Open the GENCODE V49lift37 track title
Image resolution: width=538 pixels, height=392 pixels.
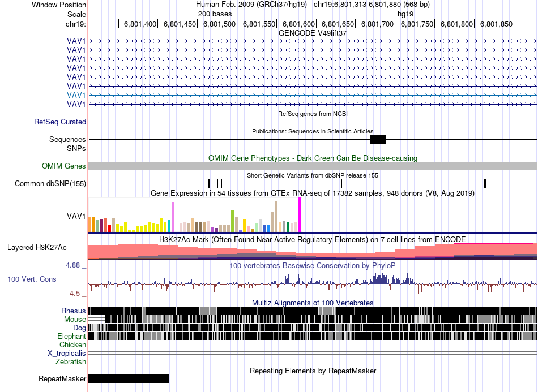click(313, 33)
